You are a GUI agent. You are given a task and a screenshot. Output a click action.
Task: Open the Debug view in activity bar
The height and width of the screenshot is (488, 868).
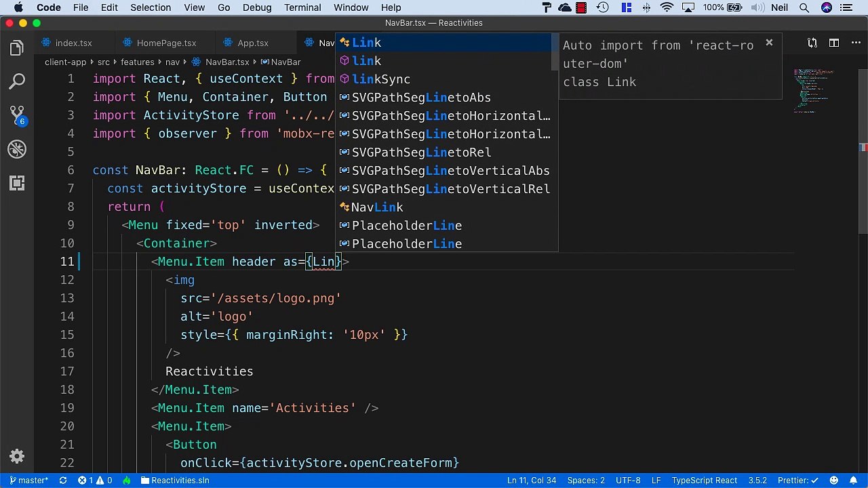click(17, 149)
